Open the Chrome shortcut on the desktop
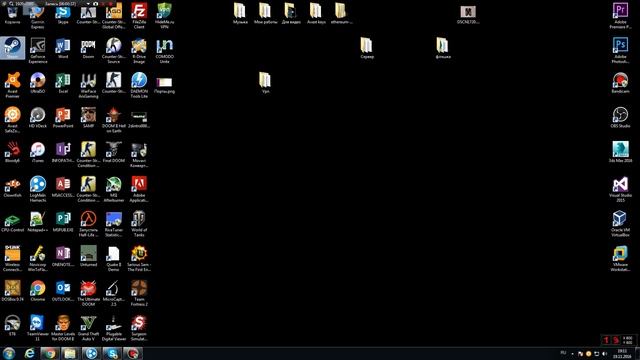 [x=38, y=291]
